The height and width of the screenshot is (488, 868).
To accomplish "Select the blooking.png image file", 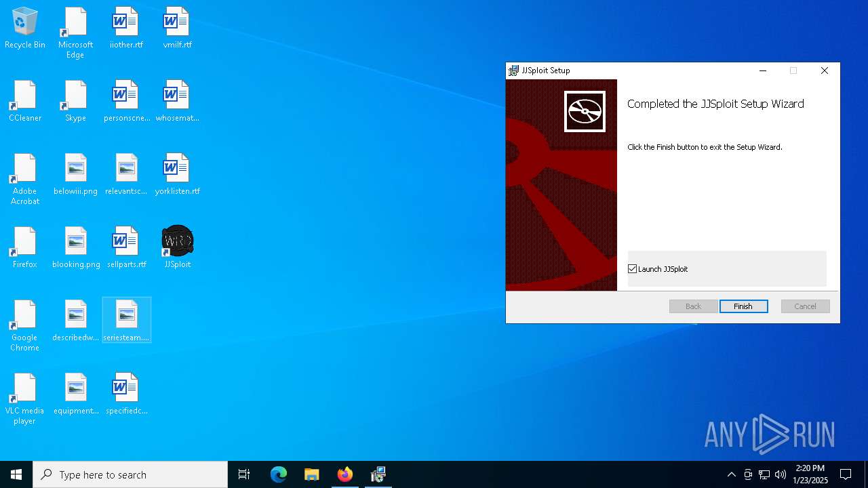I will coord(75,248).
